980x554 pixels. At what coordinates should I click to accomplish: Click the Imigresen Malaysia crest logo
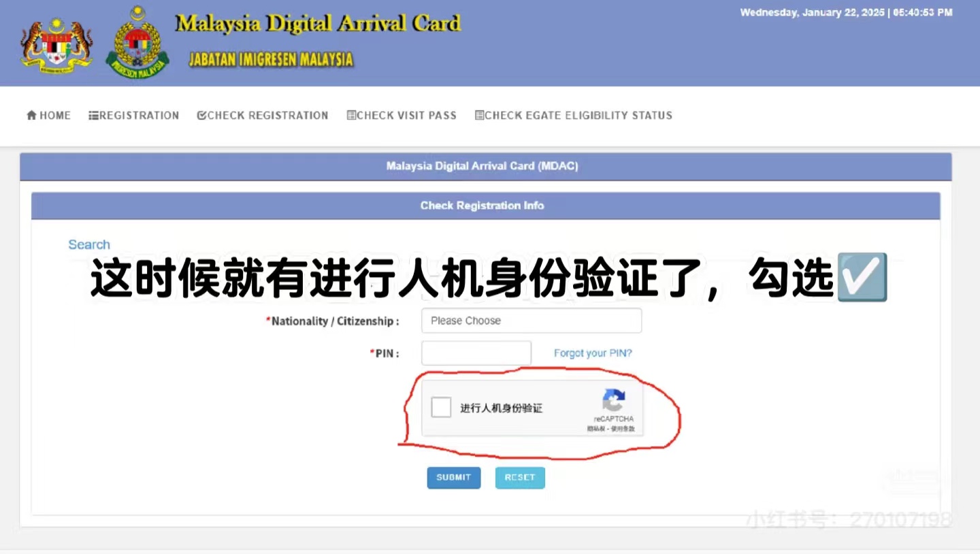point(137,43)
